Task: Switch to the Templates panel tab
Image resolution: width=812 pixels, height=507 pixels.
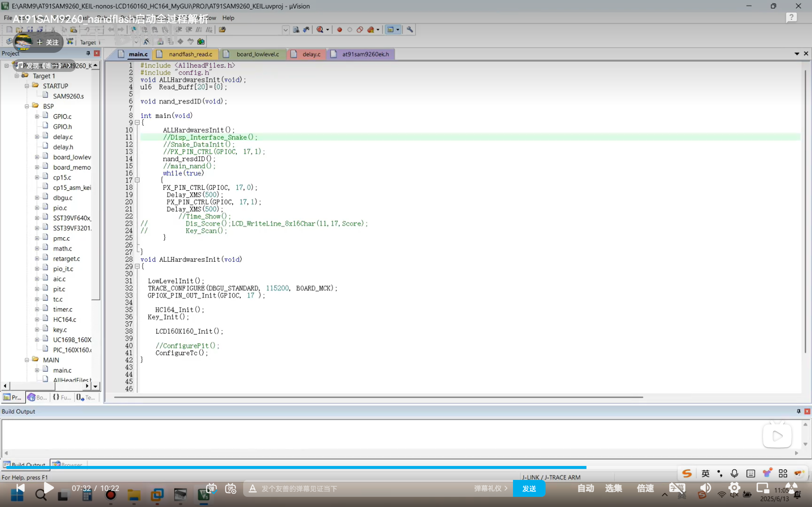Action: point(86,397)
